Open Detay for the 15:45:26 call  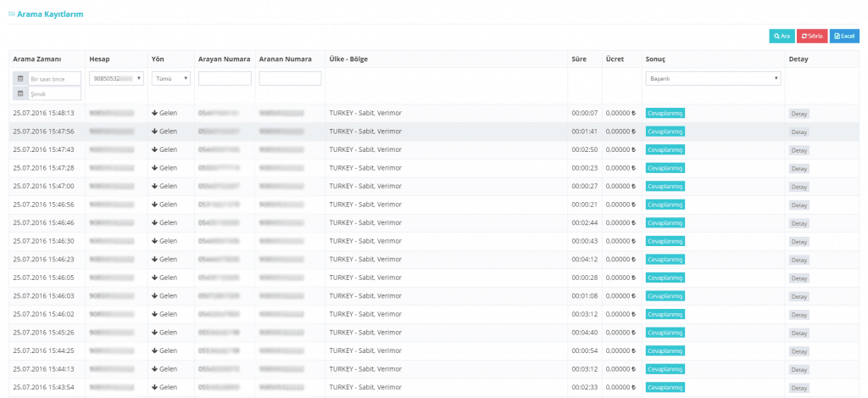[798, 333]
